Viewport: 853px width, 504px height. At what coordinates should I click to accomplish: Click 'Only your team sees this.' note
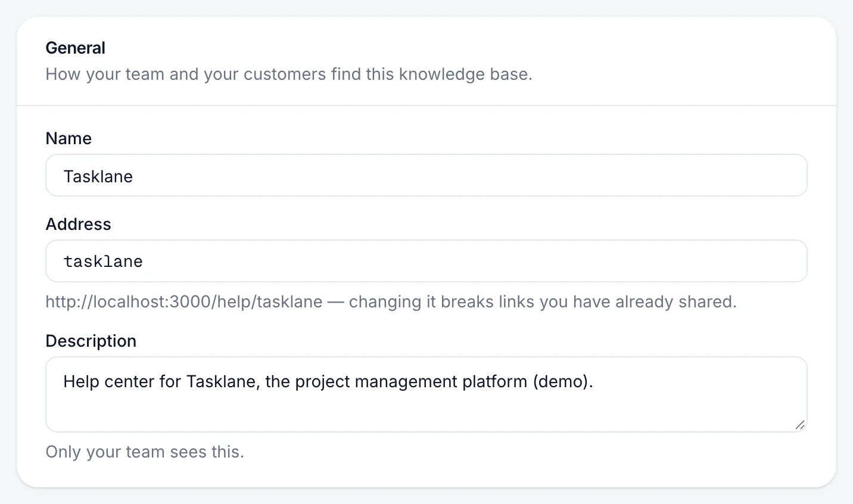(x=145, y=452)
